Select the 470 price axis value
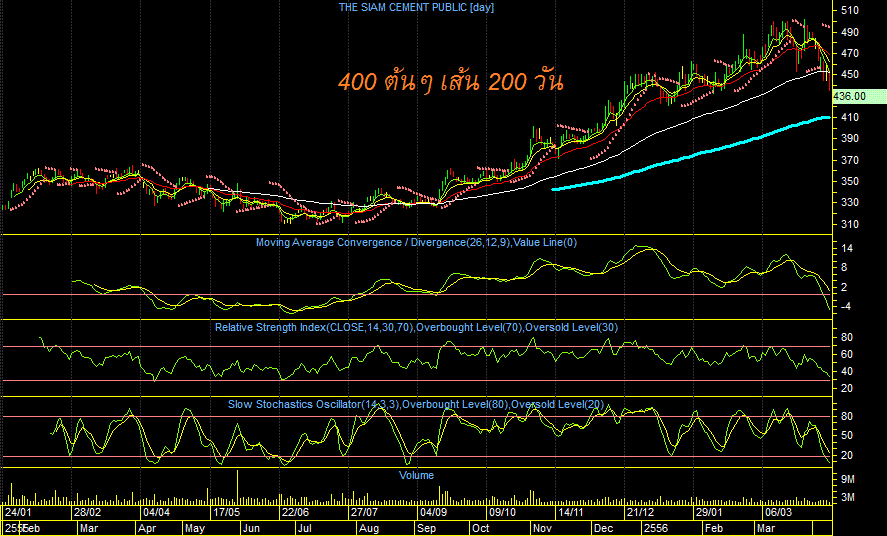The image size is (887, 536). [849, 53]
